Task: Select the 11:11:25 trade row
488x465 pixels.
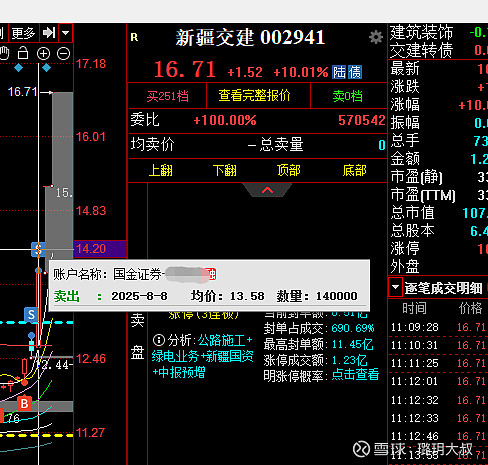Action: point(438,363)
